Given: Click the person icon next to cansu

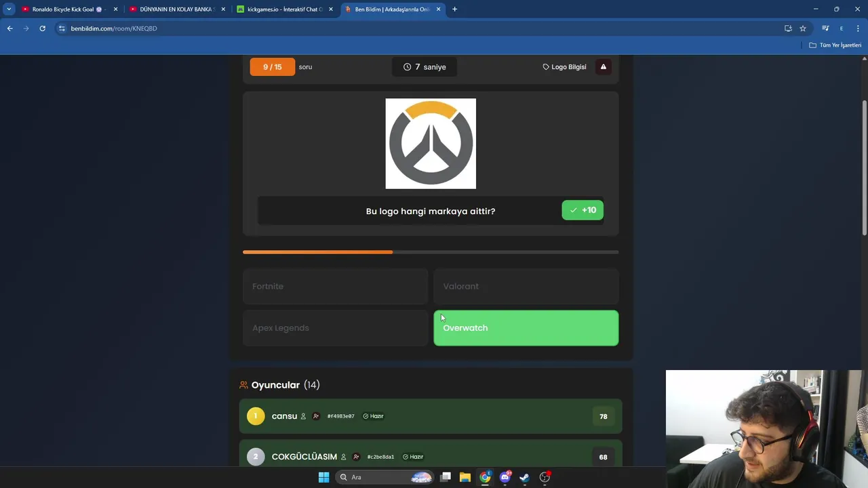Looking at the screenshot, I should (x=303, y=416).
